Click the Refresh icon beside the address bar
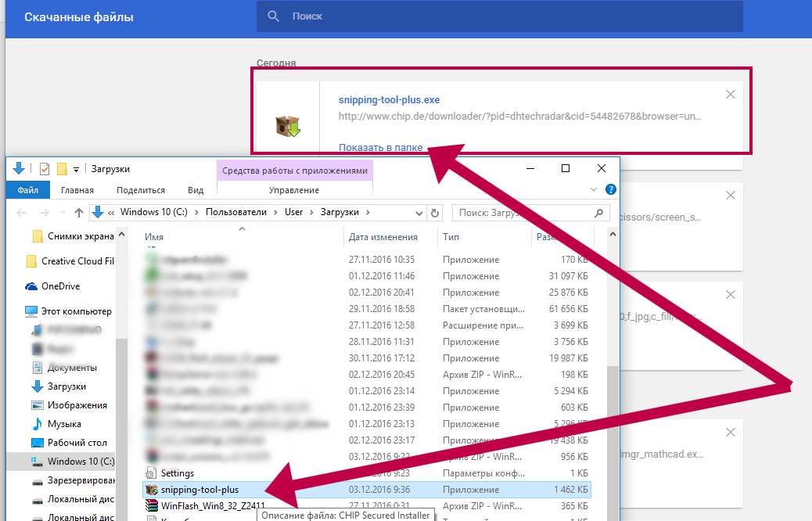The image size is (812, 521). point(436,213)
